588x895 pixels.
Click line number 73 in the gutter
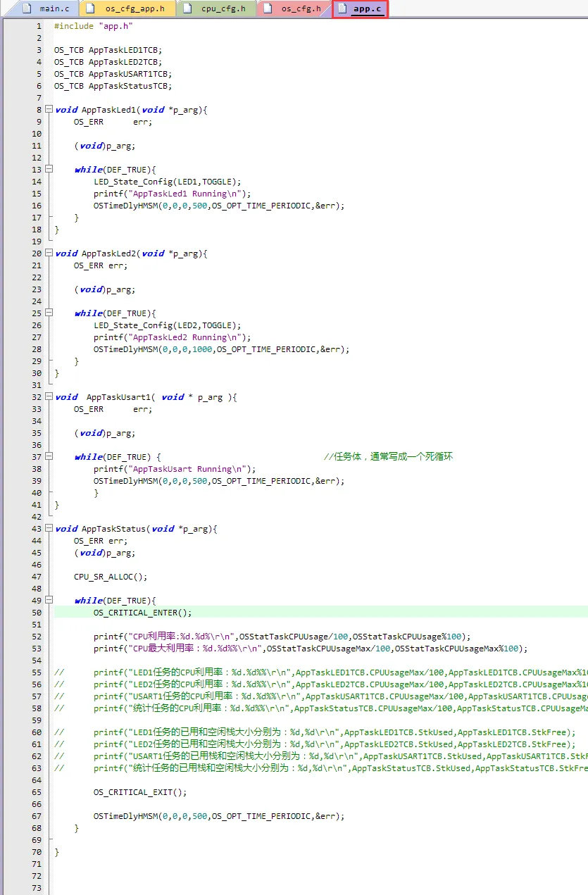37,888
